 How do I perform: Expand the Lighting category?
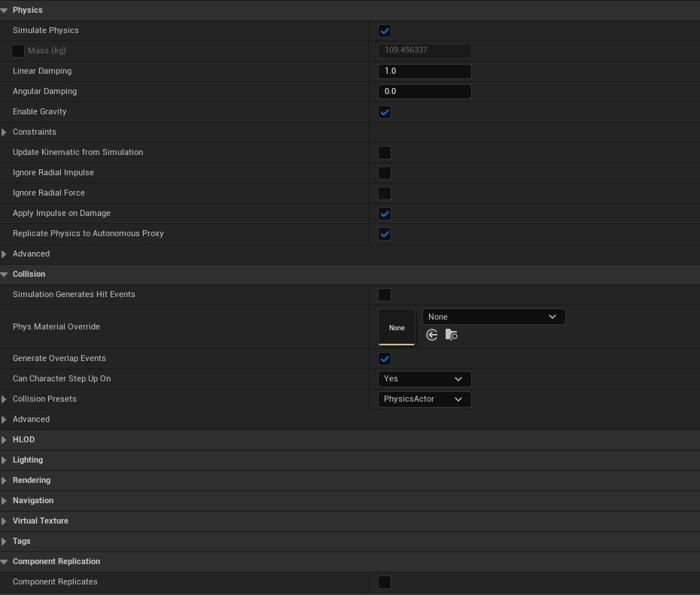pos(5,460)
